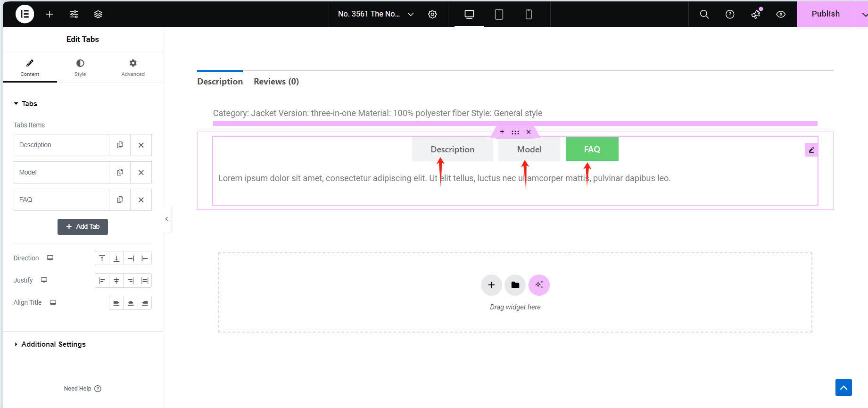The width and height of the screenshot is (868, 408).
Task: Open the What's New megaphone icon
Action: click(755, 14)
